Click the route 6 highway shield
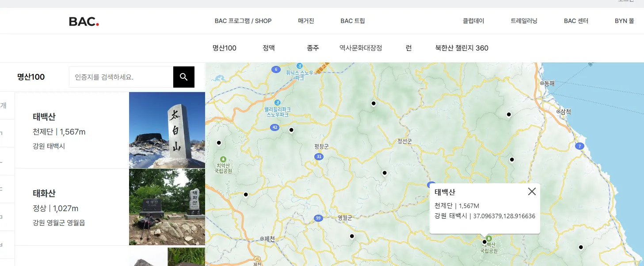This screenshot has width=644, height=266. [276, 69]
